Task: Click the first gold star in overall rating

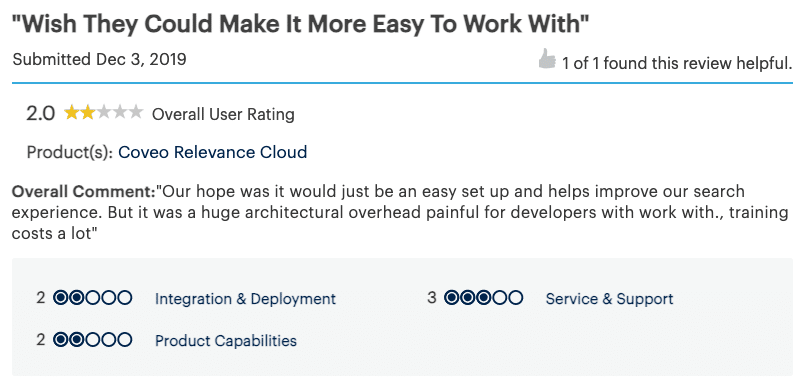Action: 71,112
